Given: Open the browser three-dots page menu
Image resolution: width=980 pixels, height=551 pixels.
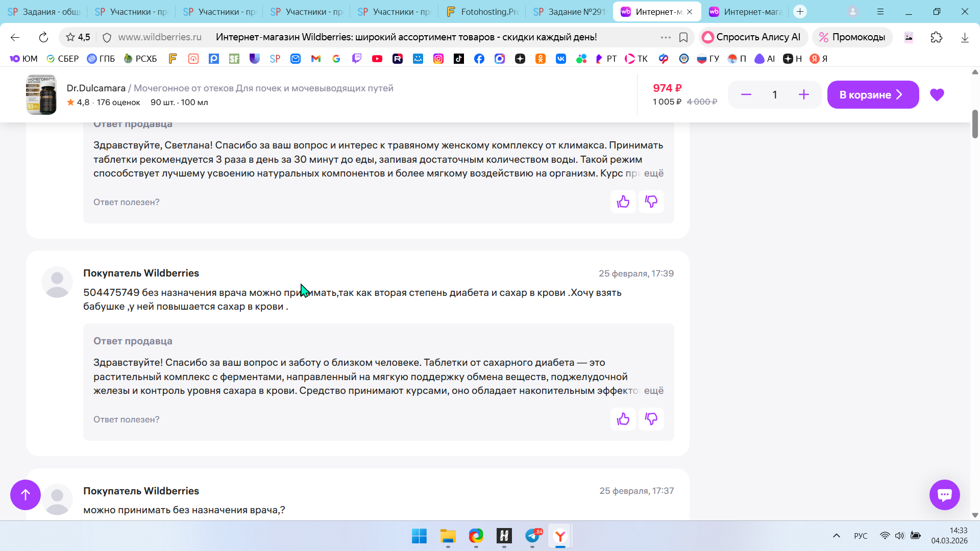Looking at the screenshot, I should (x=665, y=37).
